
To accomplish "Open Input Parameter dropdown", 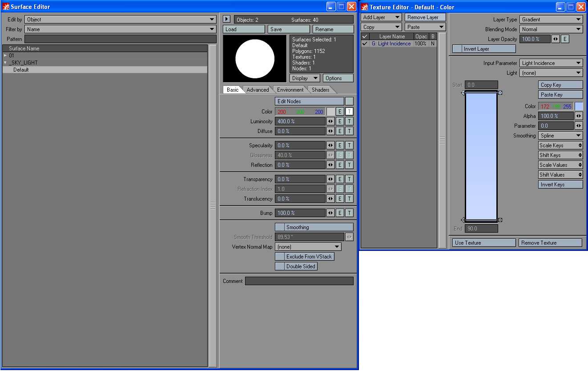I will click(x=551, y=63).
